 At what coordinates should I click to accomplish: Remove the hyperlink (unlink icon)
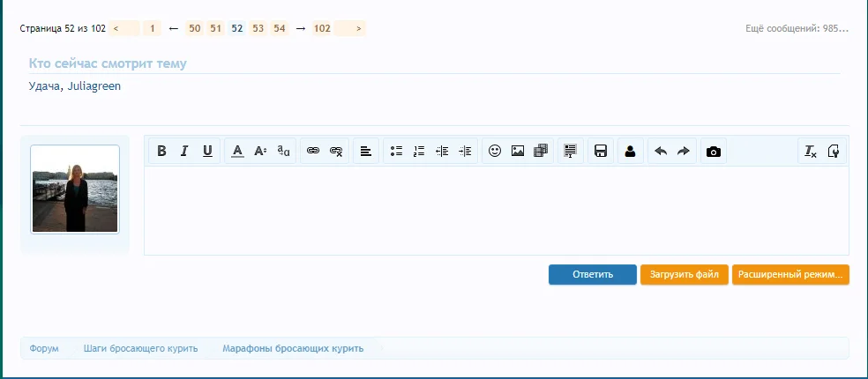(336, 151)
